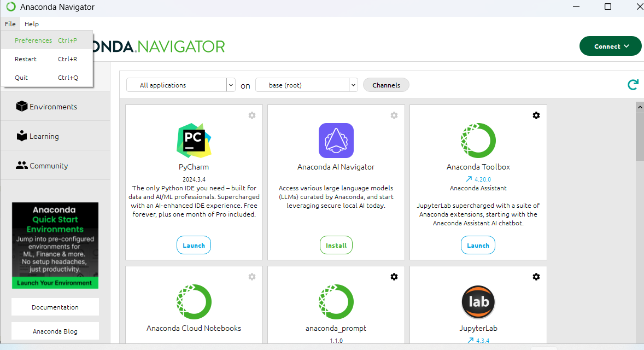
Task: Click the Anaconda Toolbox ring logo
Action: tap(478, 141)
